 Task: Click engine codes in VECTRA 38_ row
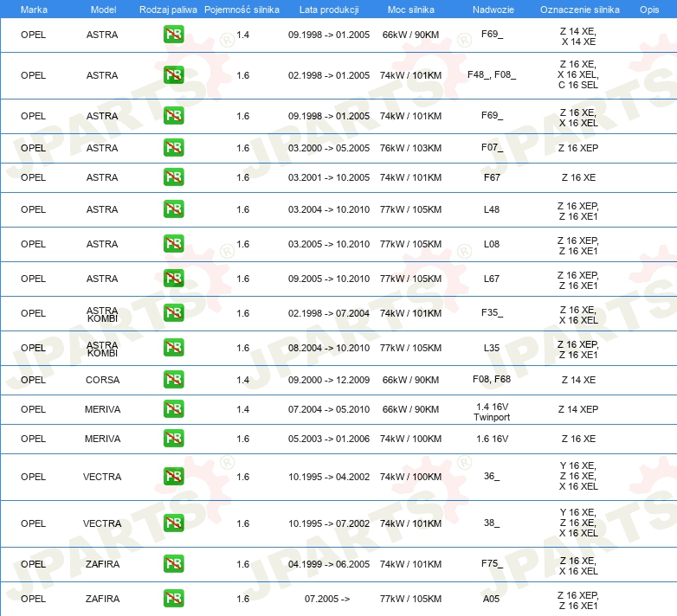coord(578,523)
